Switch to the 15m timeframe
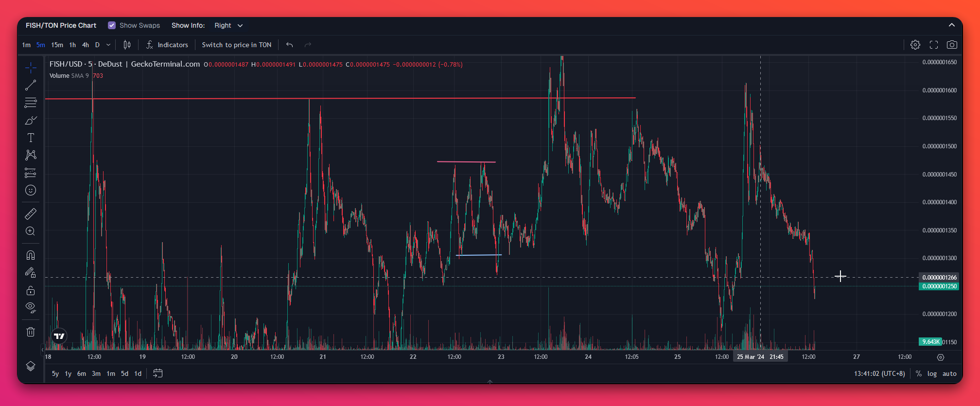The image size is (980, 406). (x=57, y=45)
